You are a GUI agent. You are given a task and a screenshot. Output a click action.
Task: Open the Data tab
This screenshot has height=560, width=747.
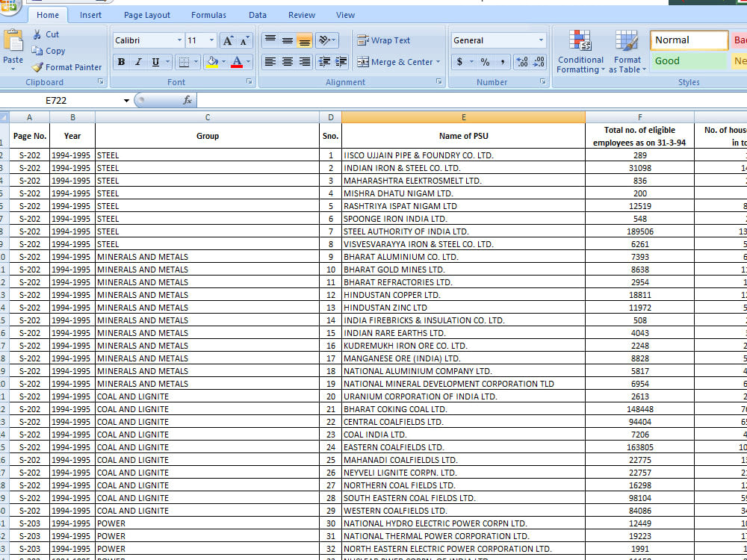257,15
